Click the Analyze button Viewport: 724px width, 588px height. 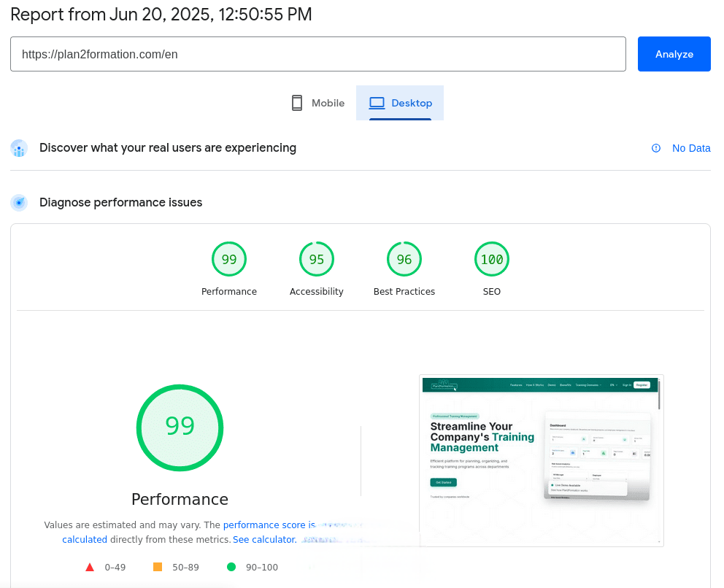[x=674, y=54]
